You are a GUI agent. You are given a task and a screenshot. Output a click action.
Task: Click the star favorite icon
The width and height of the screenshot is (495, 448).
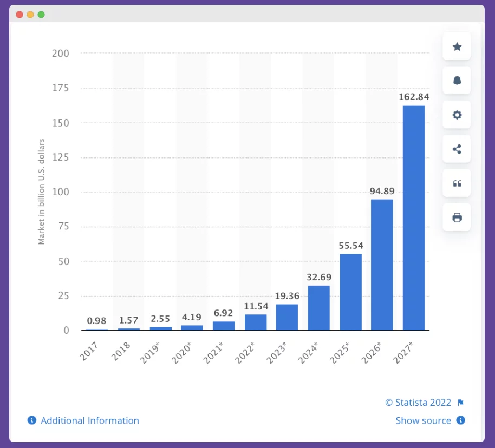pos(457,47)
